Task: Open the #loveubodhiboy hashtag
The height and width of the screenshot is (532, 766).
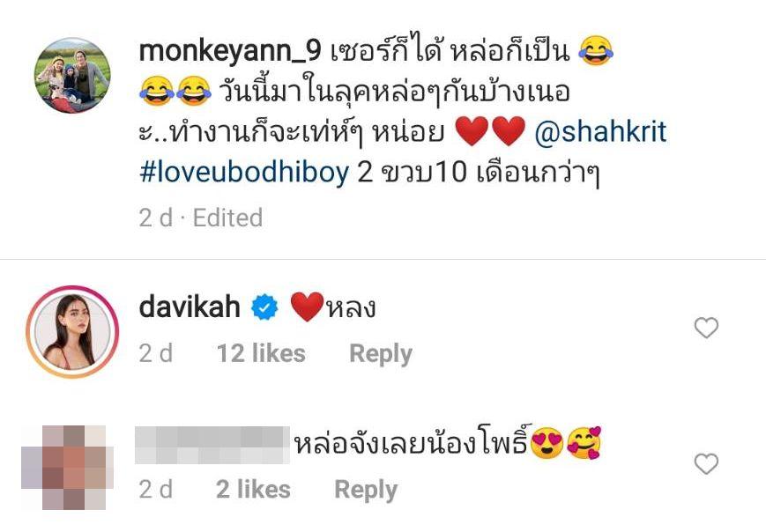Action: 244,172
